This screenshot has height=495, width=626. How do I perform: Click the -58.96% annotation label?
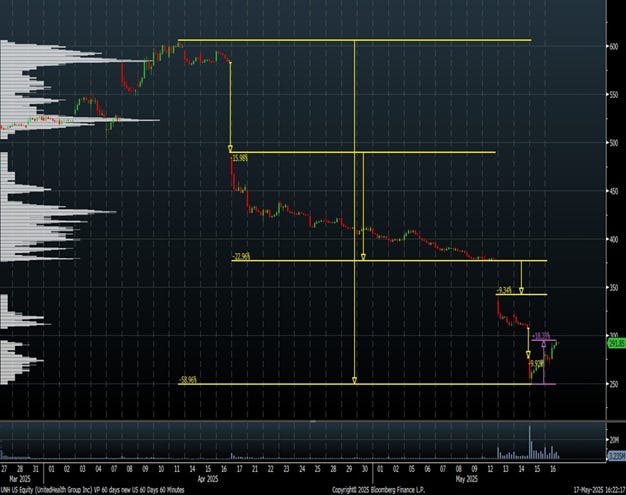pos(188,380)
